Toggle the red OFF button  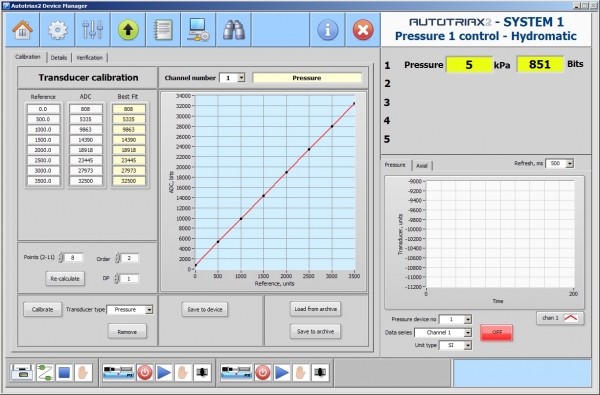click(496, 332)
